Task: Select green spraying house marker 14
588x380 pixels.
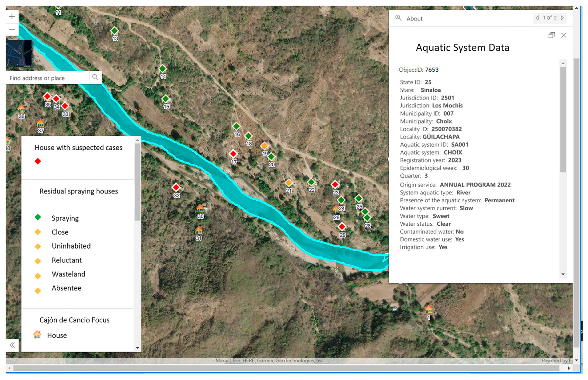Action: tap(163, 69)
